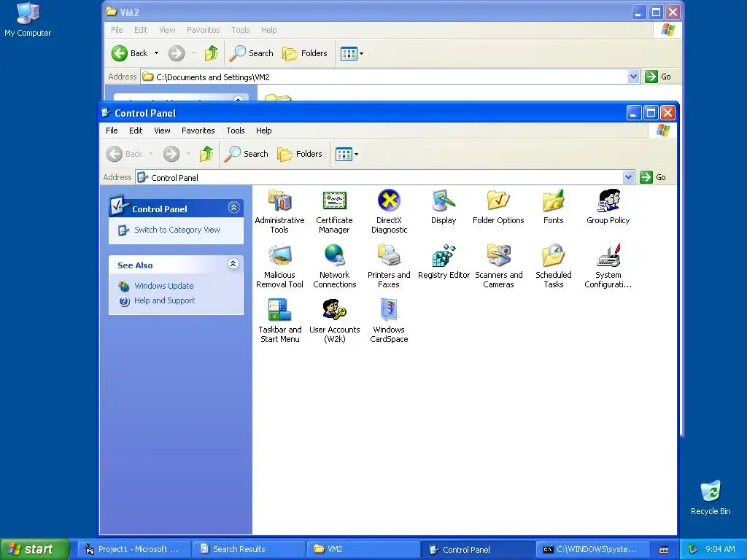Open File menu in Control Panel window
Image resolution: width=747 pixels, height=560 pixels.
tap(112, 131)
